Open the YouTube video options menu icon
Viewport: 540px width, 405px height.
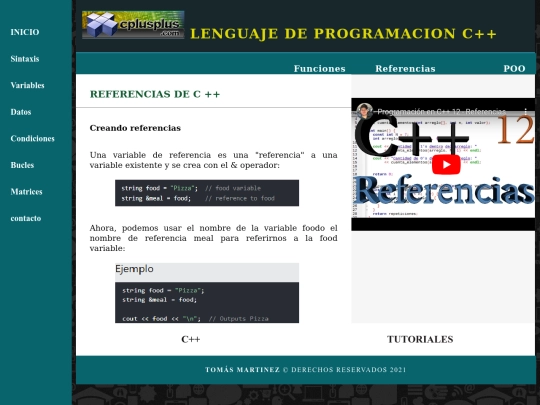526,112
